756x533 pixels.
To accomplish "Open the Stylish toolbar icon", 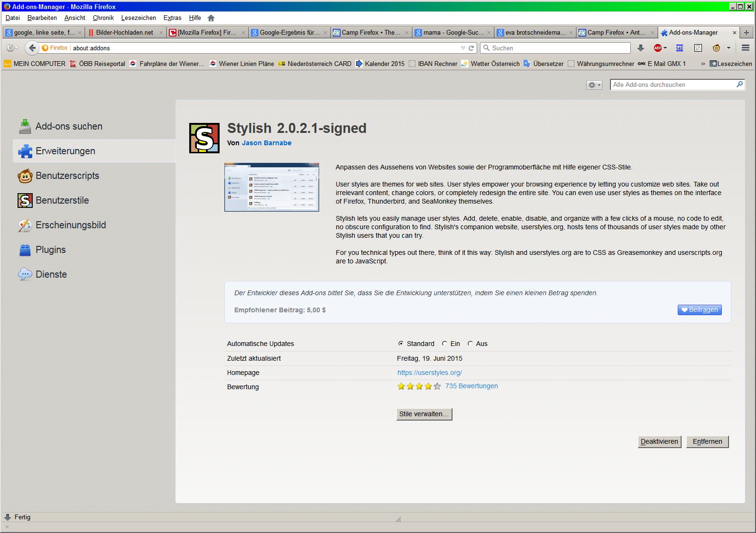I will [698, 48].
